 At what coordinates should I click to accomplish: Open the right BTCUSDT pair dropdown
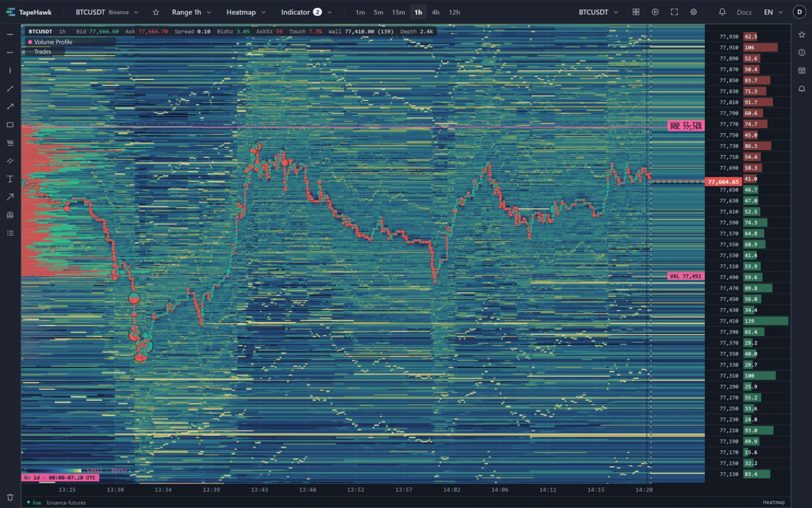(x=598, y=12)
